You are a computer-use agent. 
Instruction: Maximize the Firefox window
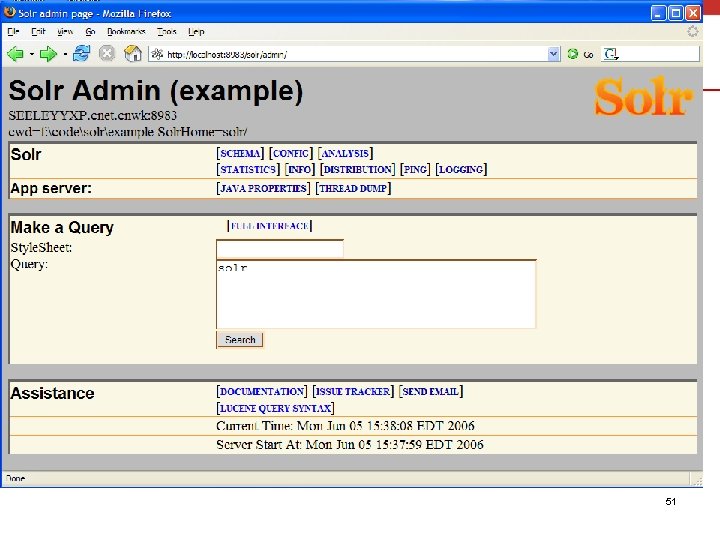675,13
